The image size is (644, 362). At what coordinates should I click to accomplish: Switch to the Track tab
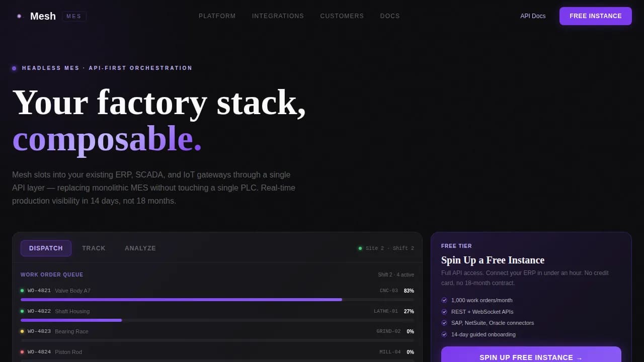click(94, 248)
